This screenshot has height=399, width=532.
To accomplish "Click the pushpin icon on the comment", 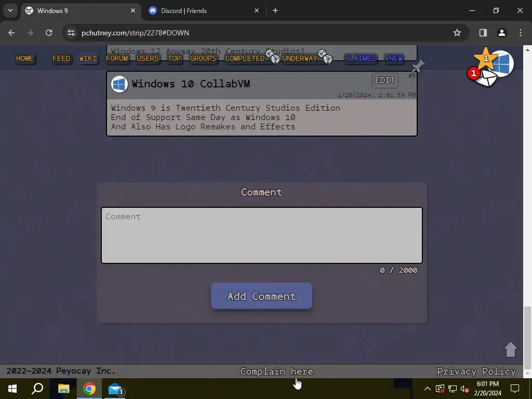I will [x=418, y=66].
